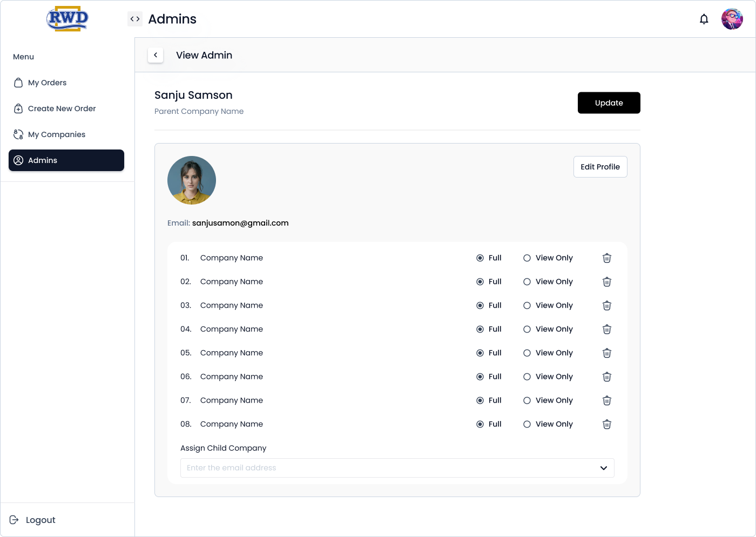
Task: Click Sanju Samson's profile photo
Action: 192,180
